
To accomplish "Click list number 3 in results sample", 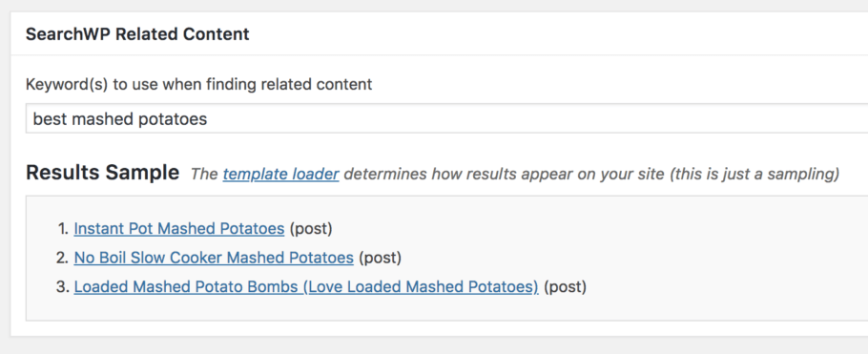I will point(63,287).
